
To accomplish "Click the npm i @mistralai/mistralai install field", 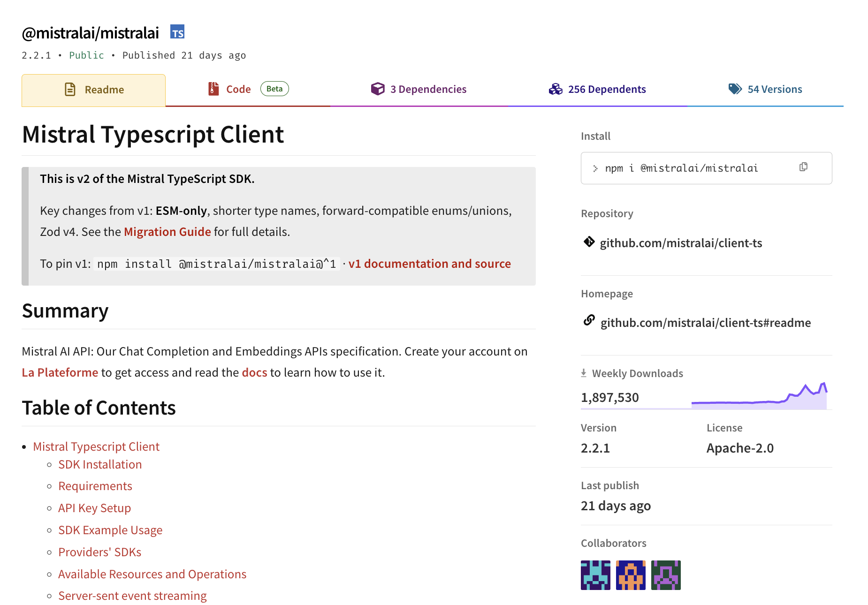I will point(706,168).
